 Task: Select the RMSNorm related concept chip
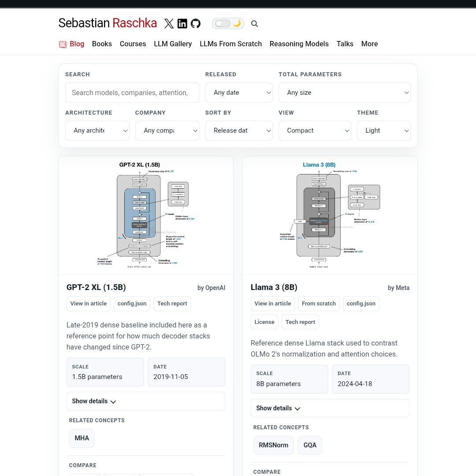[274, 445]
